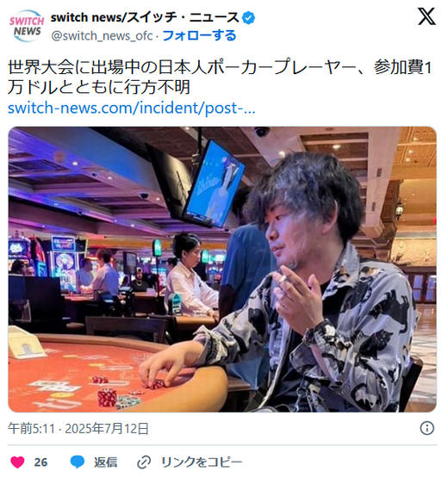Like the post with the heart icon
The height and width of the screenshot is (478, 448).
(17, 462)
